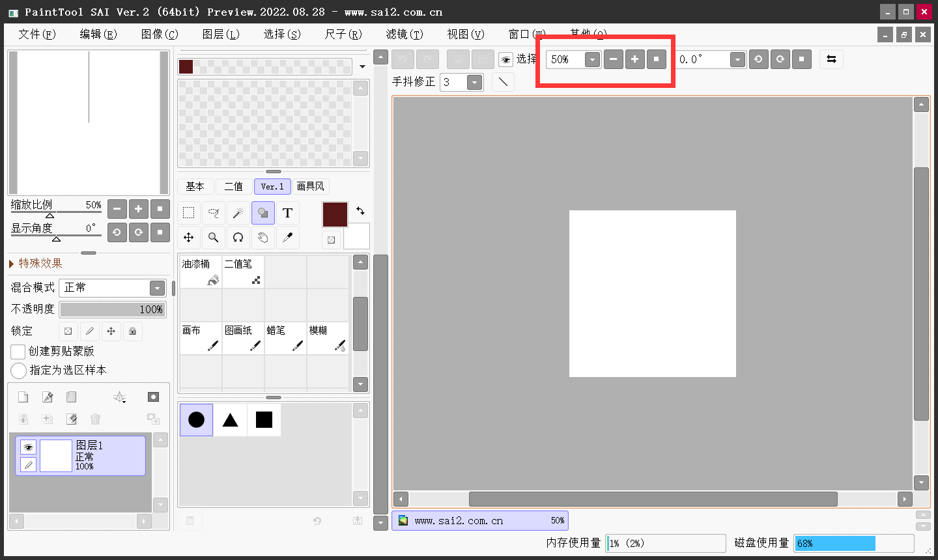Open the 图层 menu
This screenshot has height=560, width=938.
coord(221,34)
